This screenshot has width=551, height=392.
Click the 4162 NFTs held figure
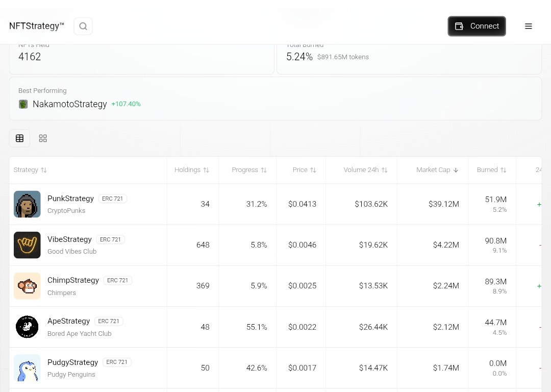point(30,57)
